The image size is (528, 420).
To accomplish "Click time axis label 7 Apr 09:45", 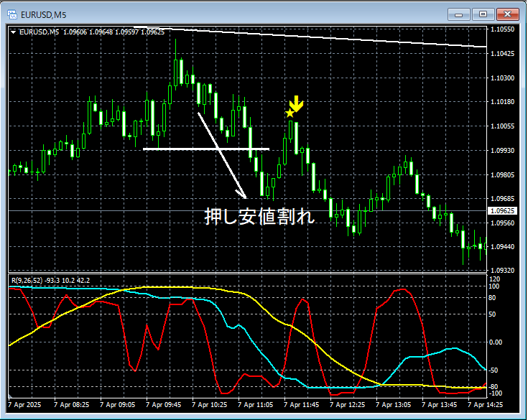I will (163, 404).
